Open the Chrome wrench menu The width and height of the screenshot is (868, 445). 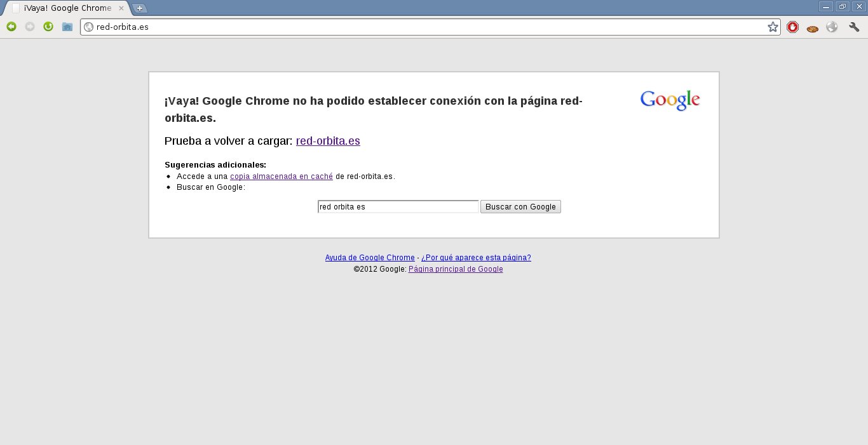[855, 27]
